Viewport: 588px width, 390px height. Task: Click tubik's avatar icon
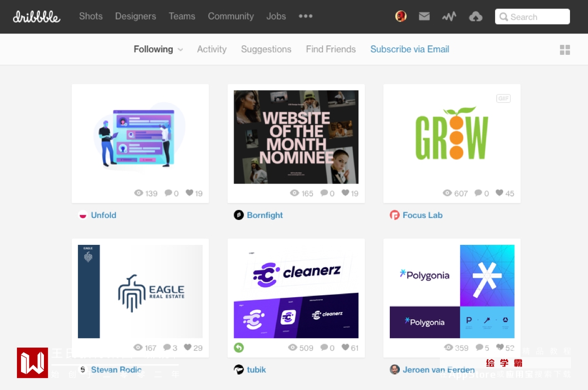click(x=239, y=370)
